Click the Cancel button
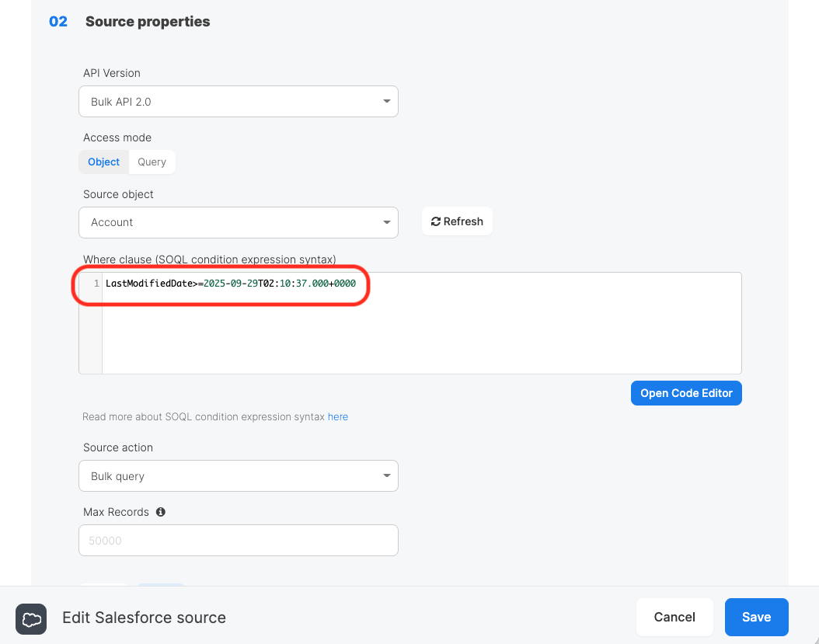 pos(674,617)
